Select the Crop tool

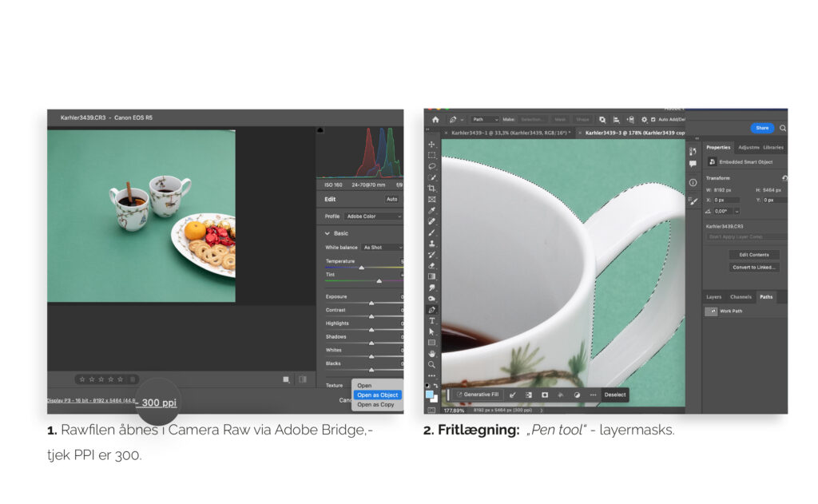[432, 188]
